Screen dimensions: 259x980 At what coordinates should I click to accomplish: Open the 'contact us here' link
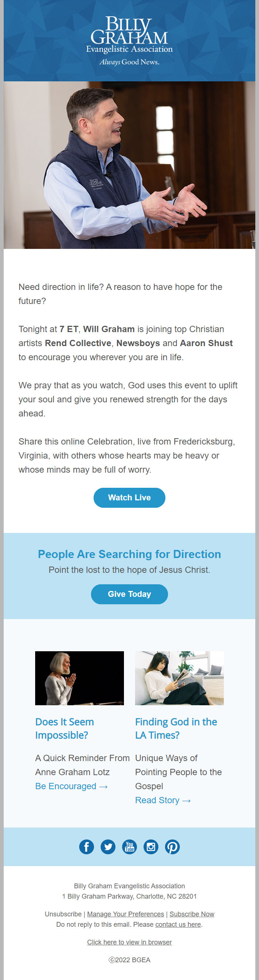pos(178,924)
